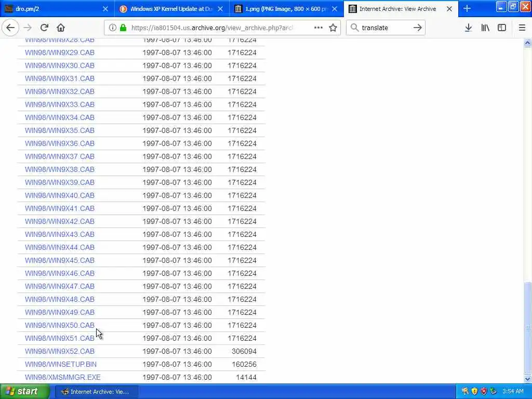Close the 1.png image tab
The width and height of the screenshot is (532, 399).
pyautogui.click(x=335, y=9)
